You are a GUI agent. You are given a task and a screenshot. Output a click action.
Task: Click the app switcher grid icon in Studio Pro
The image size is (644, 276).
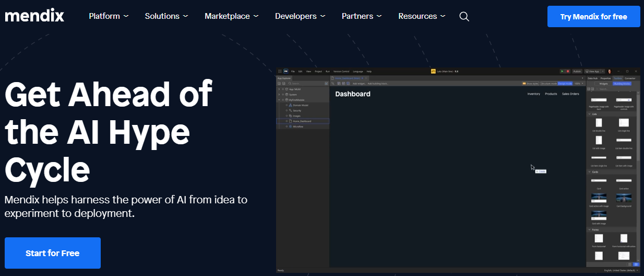280,71
